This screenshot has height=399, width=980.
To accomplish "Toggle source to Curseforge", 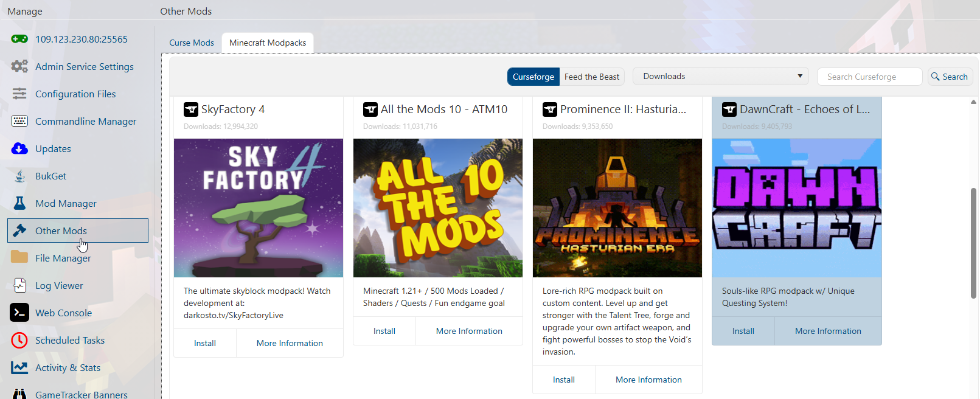I will [533, 77].
